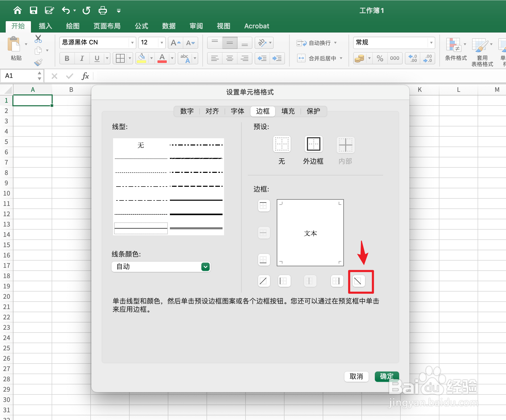Image resolution: width=506 pixels, height=420 pixels.
Task: Switch to the 填充 tab
Action: (288, 111)
